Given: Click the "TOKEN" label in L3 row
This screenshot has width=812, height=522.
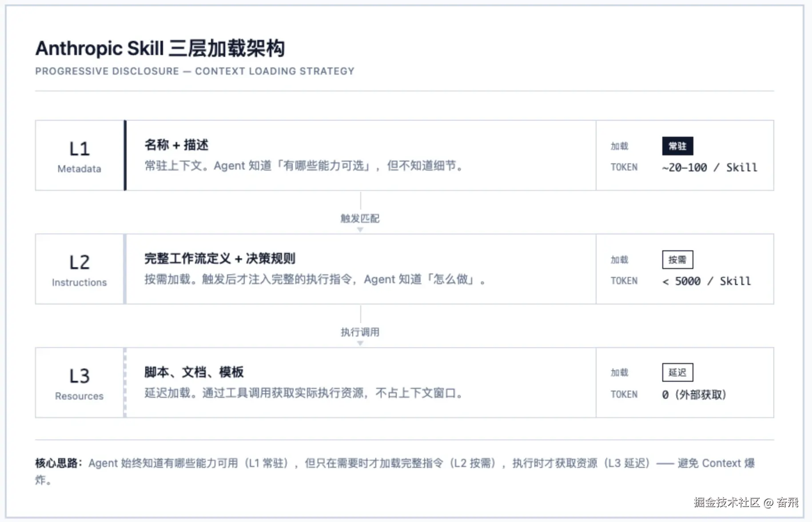Looking at the screenshot, I should click(624, 395).
